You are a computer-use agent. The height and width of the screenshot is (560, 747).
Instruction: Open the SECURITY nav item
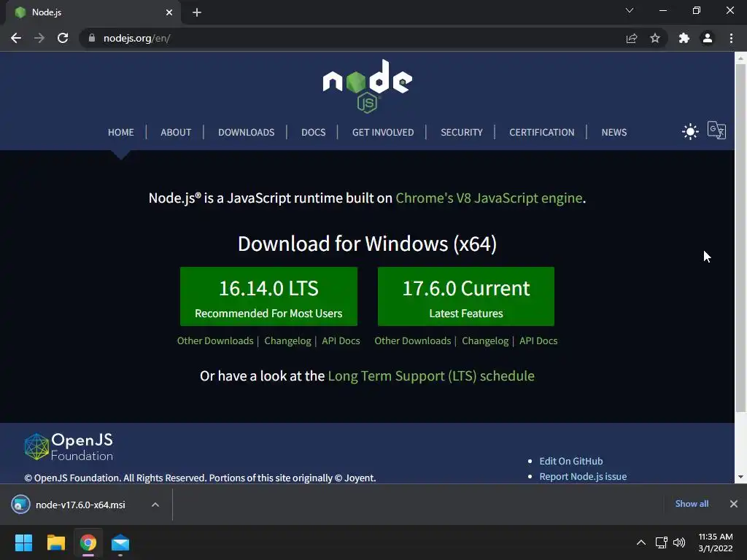pyautogui.click(x=462, y=133)
